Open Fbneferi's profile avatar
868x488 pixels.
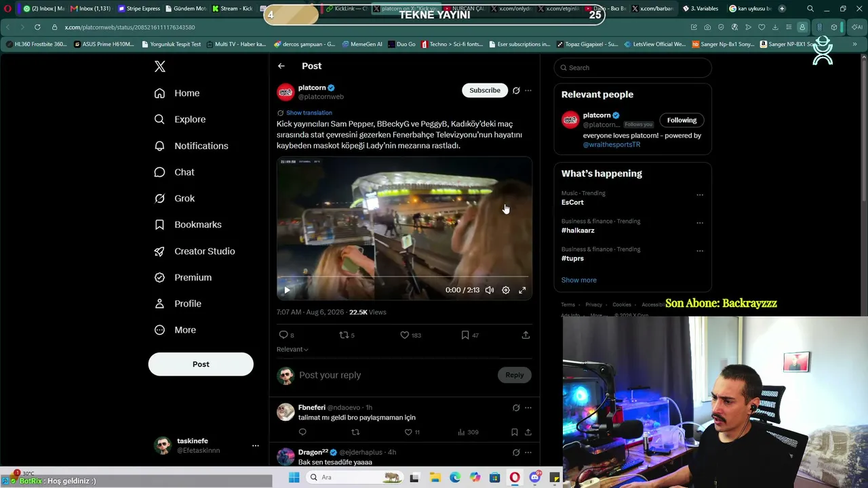(x=285, y=411)
